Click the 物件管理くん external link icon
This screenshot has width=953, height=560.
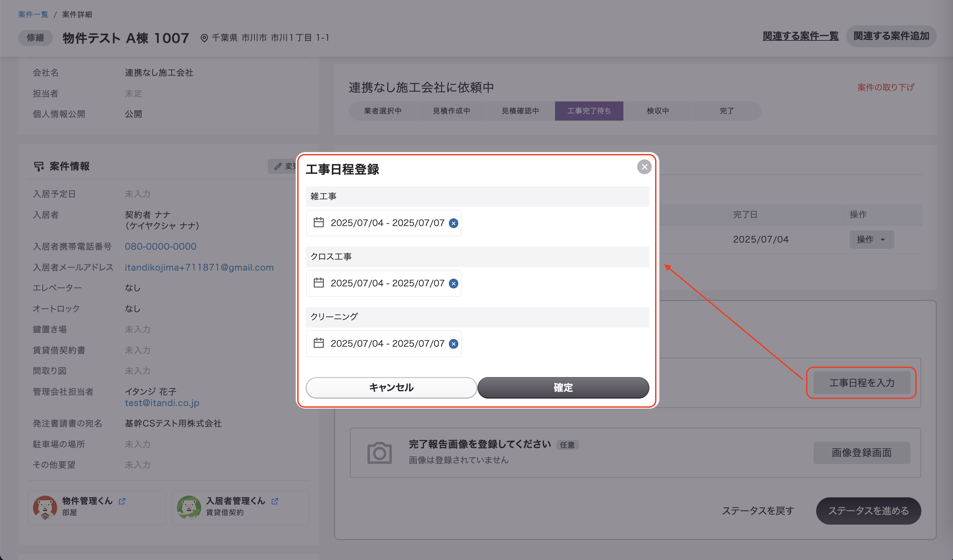(x=122, y=501)
